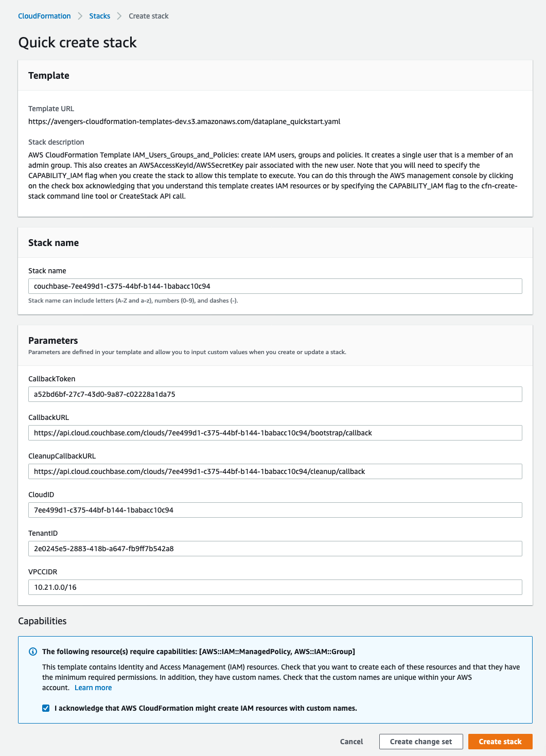Click the TenantID input box
546x756 pixels.
click(275, 549)
